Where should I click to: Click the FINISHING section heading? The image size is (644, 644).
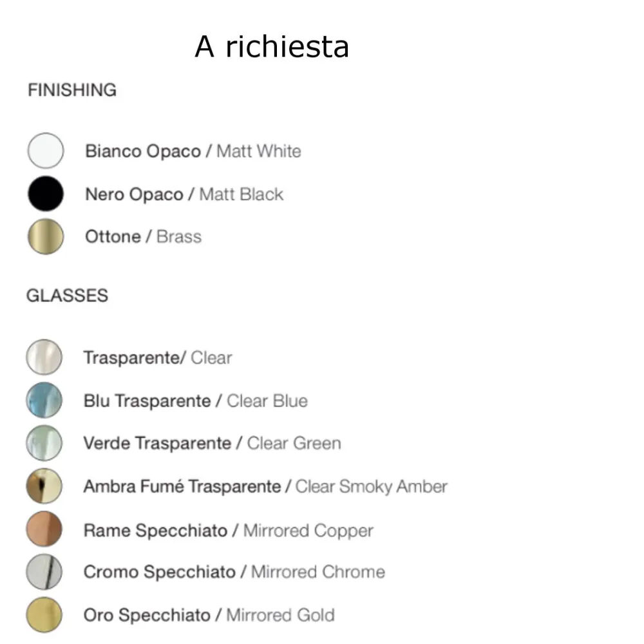point(72,90)
